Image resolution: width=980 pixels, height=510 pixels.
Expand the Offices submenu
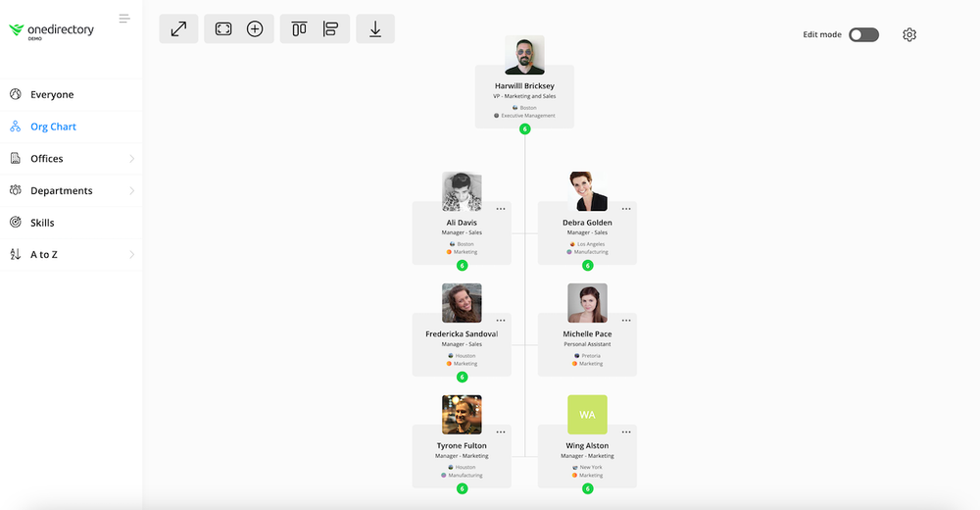[131, 159]
